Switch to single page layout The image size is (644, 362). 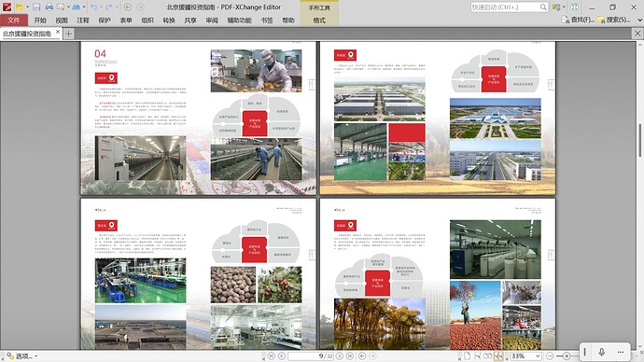click(468, 355)
